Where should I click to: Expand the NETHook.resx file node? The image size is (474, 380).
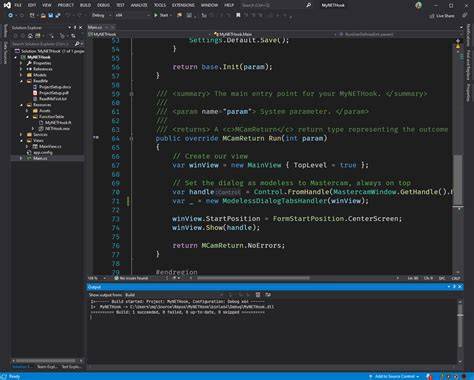33,129
